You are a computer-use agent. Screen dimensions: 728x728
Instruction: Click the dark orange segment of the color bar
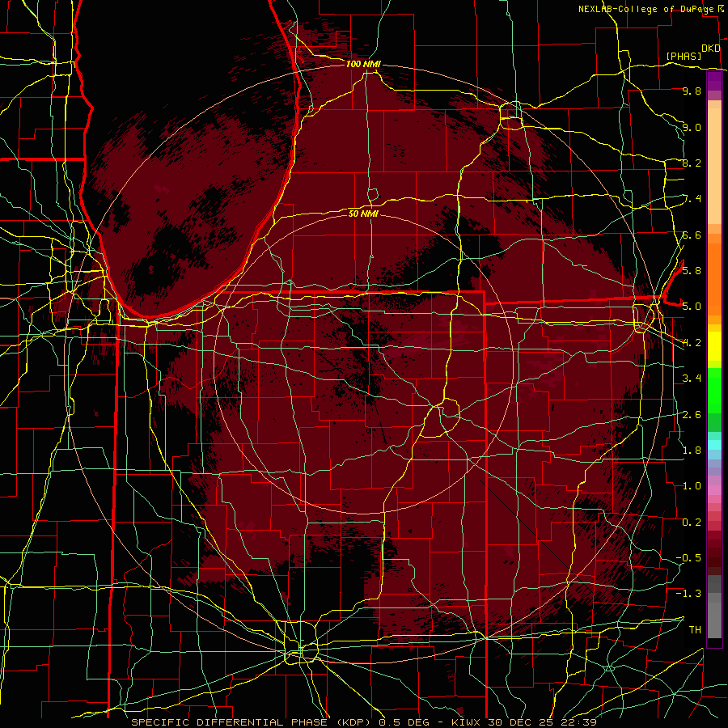714,278
